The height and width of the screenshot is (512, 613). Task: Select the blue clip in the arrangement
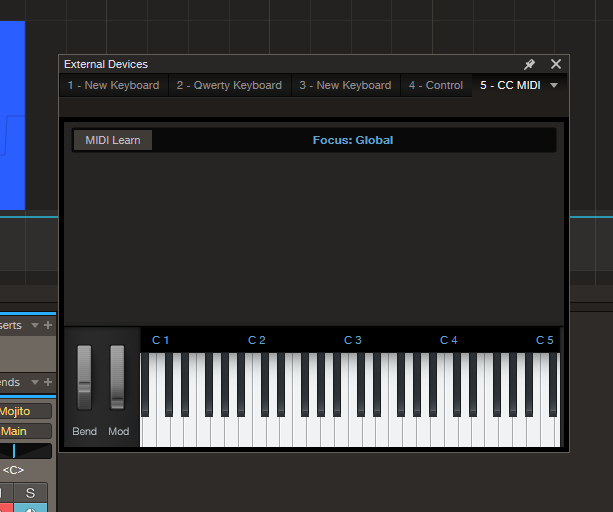[13, 115]
